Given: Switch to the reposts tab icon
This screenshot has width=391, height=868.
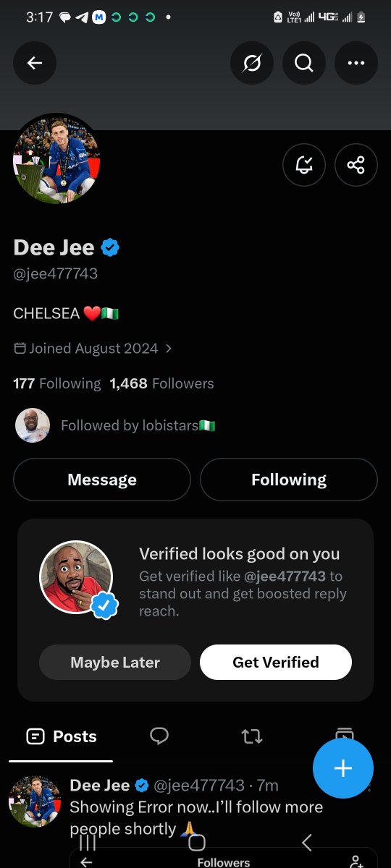Looking at the screenshot, I should 252,736.
